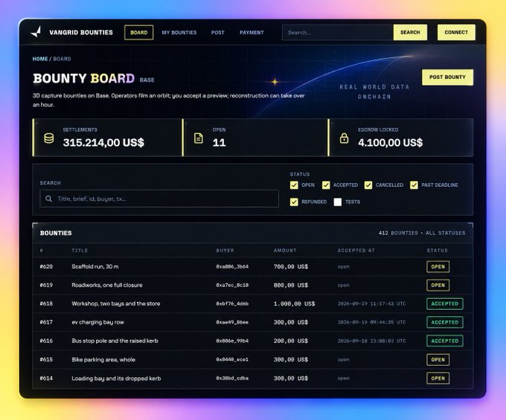Image resolution: width=506 pixels, height=420 pixels.
Task: Focus the Title, brief, id search input
Action: point(159,199)
